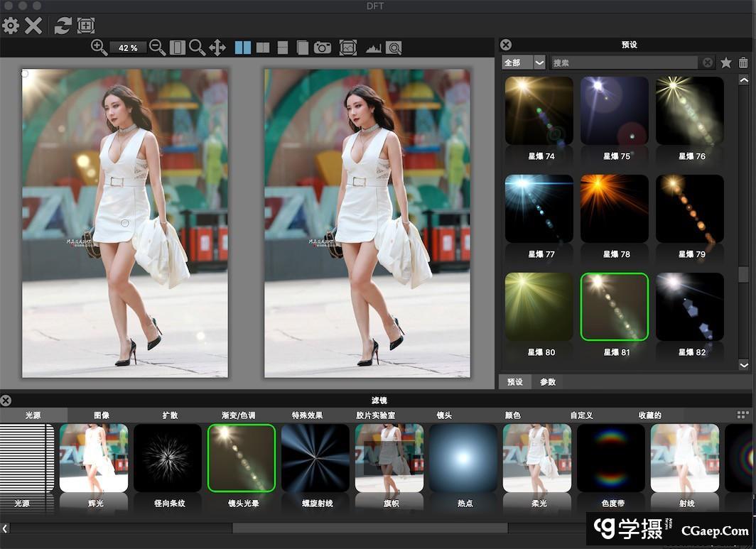
Task: Delete preset with the trash icon
Action: [x=742, y=62]
